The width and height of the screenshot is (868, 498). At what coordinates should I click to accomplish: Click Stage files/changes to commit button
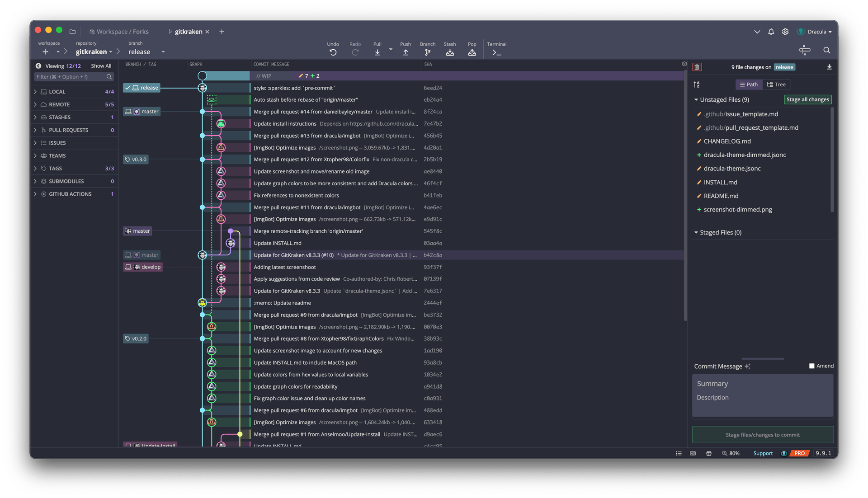coord(763,434)
